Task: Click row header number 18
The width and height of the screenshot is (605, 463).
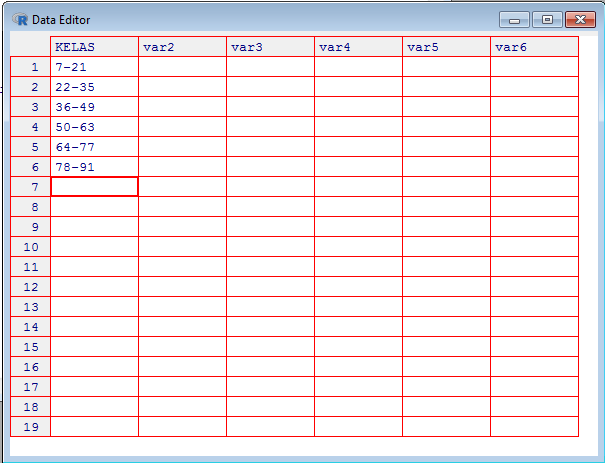Action: coord(30,407)
